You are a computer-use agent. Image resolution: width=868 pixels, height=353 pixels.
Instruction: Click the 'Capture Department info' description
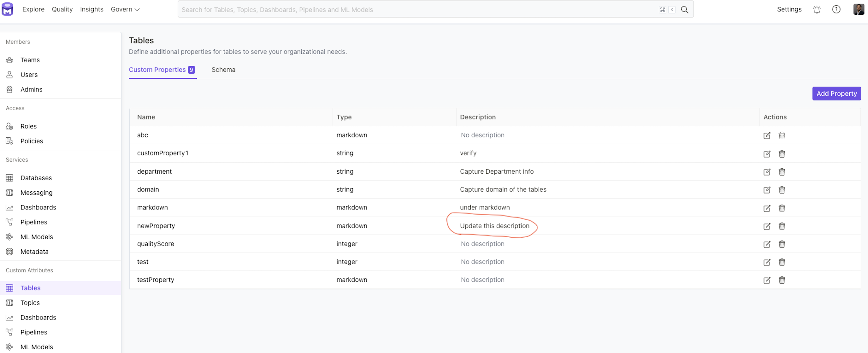coord(497,171)
